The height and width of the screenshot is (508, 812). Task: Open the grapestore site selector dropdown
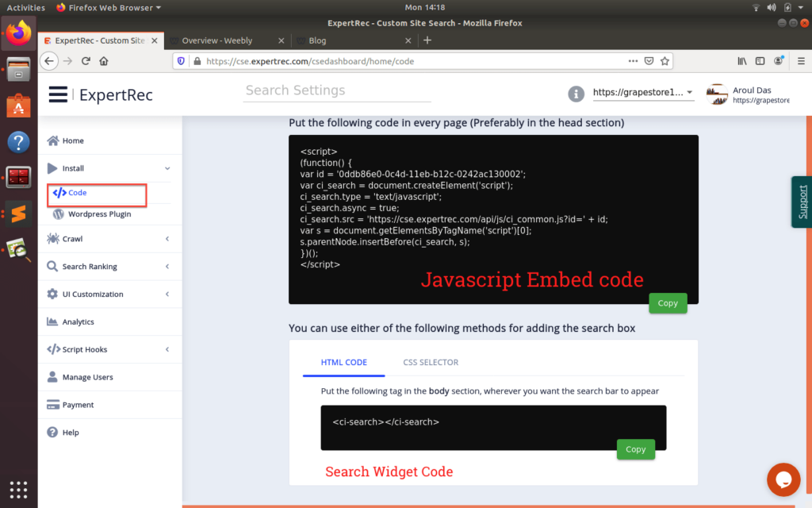tap(642, 93)
